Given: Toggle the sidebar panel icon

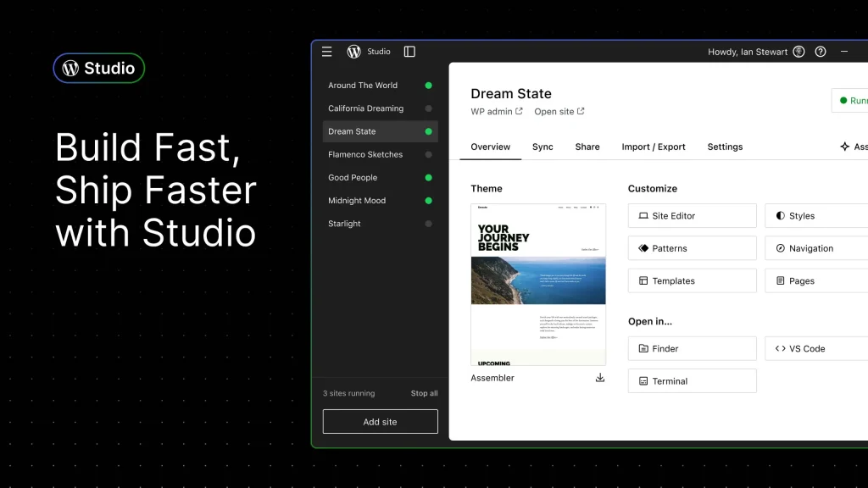Looking at the screenshot, I should pos(409,52).
